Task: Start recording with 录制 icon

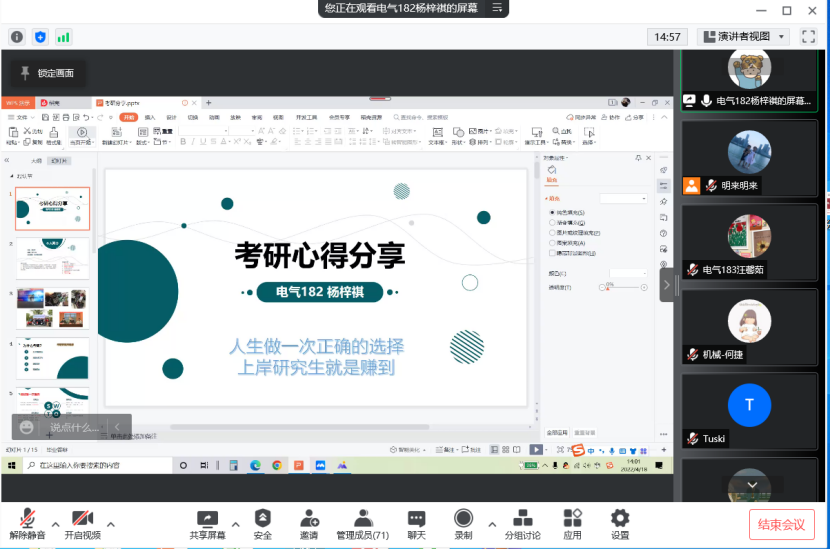Action: (463, 523)
